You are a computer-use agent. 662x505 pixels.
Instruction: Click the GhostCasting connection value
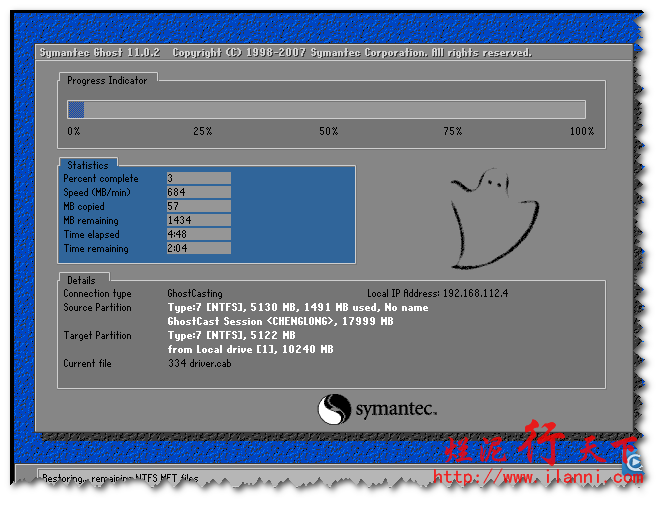tap(195, 293)
